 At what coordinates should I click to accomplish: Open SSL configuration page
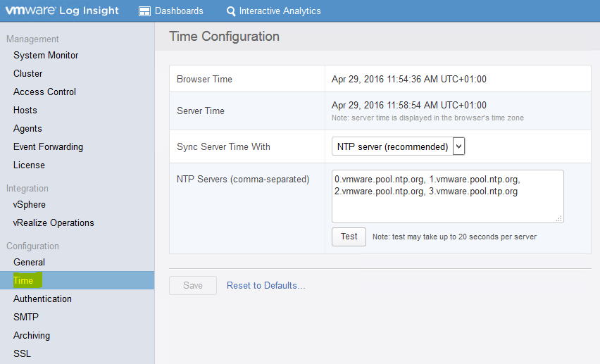tap(22, 353)
